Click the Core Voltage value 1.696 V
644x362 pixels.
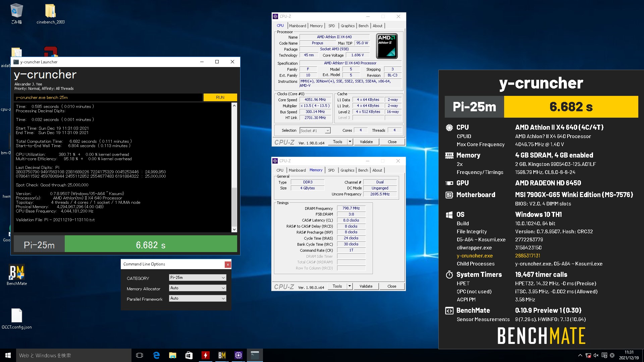(x=358, y=55)
